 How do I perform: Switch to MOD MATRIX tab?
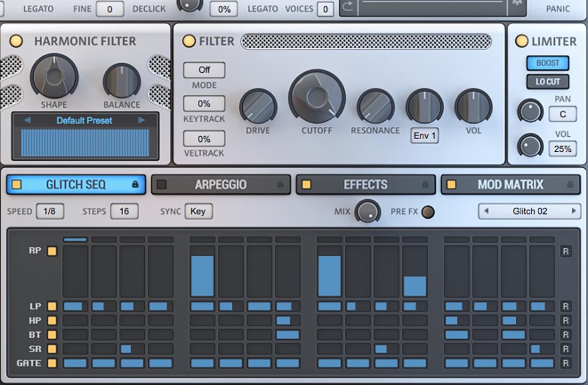(x=511, y=184)
